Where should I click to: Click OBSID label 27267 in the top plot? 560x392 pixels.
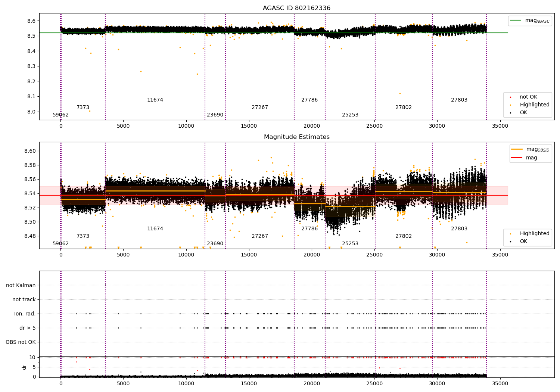tap(260, 108)
